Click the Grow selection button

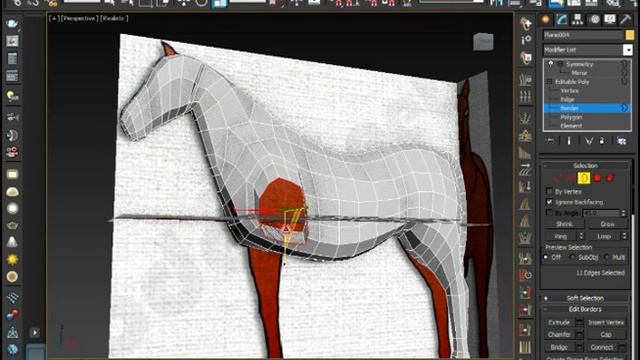pos(607,224)
